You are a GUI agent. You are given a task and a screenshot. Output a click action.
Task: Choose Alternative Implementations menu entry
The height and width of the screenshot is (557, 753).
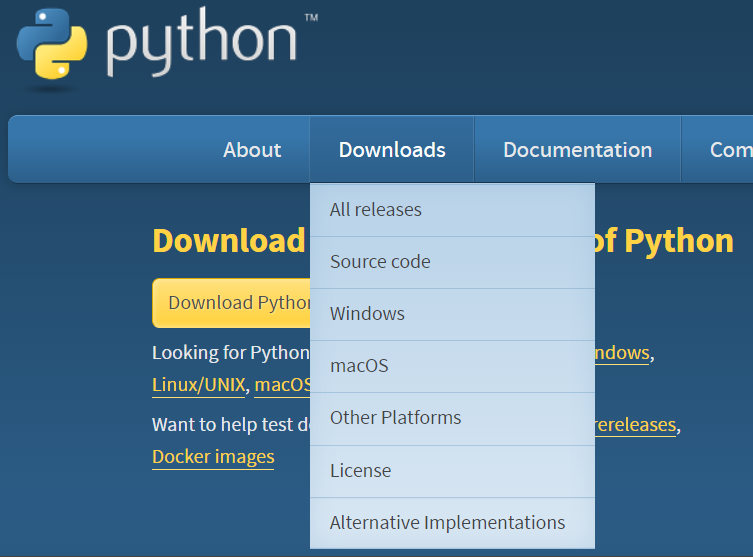[452, 523]
